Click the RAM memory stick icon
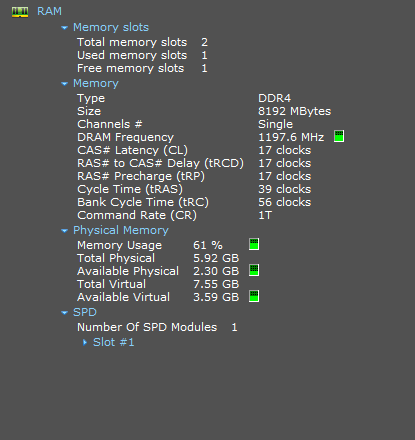The image size is (415, 440). pyautogui.click(x=20, y=12)
